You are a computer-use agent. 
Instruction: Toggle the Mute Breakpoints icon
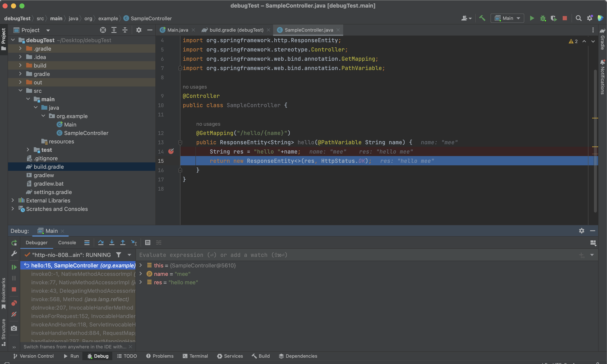point(14,314)
